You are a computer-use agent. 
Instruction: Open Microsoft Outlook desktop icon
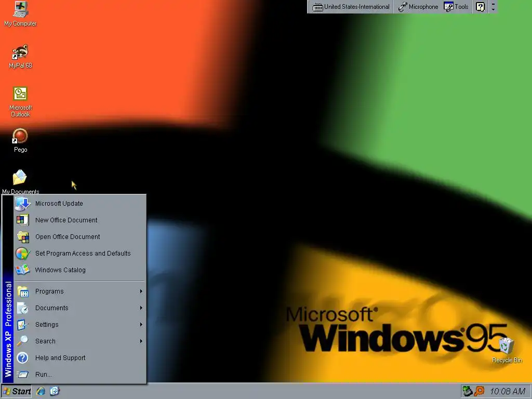point(20,102)
